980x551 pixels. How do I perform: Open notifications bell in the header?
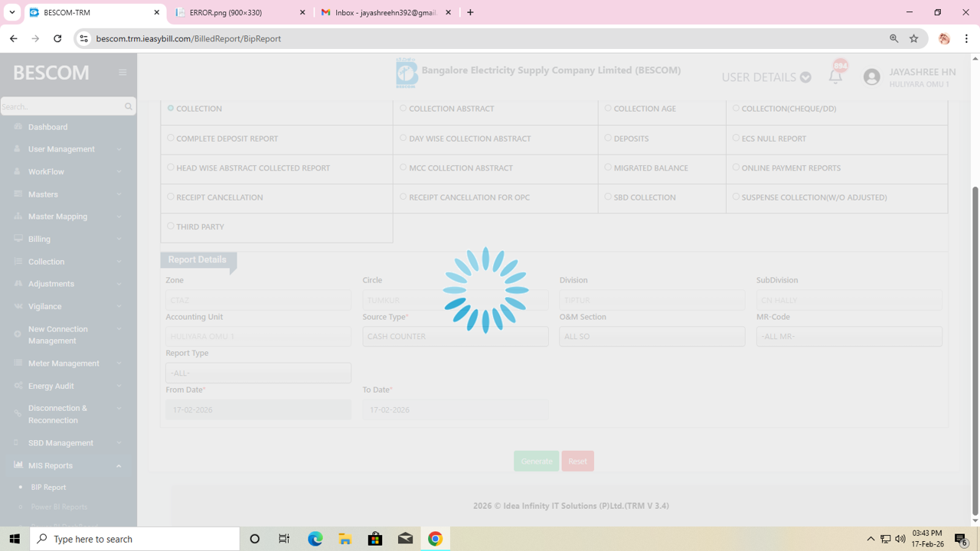pyautogui.click(x=835, y=76)
